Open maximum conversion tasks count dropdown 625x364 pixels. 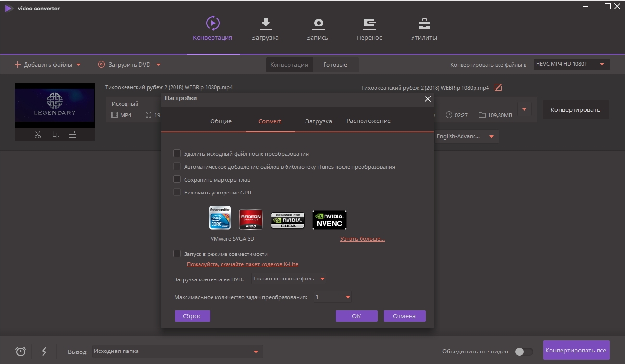(333, 297)
